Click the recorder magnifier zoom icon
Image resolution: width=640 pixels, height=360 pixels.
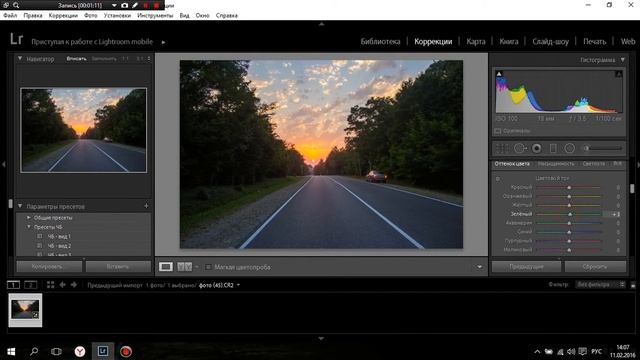point(16,5)
